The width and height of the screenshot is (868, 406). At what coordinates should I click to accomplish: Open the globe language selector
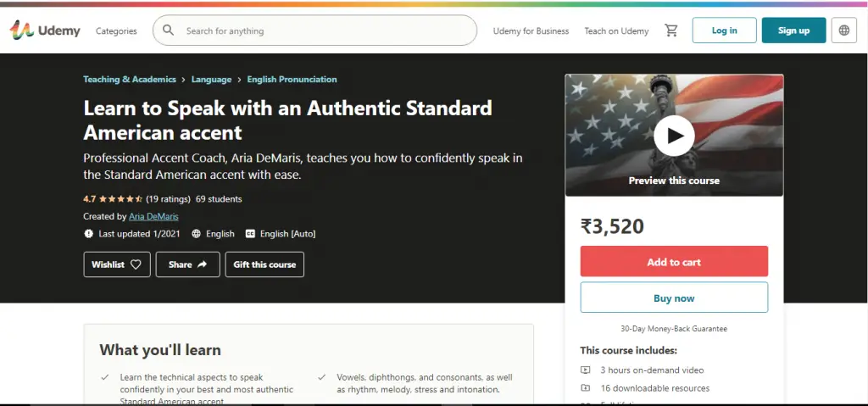[x=844, y=31]
